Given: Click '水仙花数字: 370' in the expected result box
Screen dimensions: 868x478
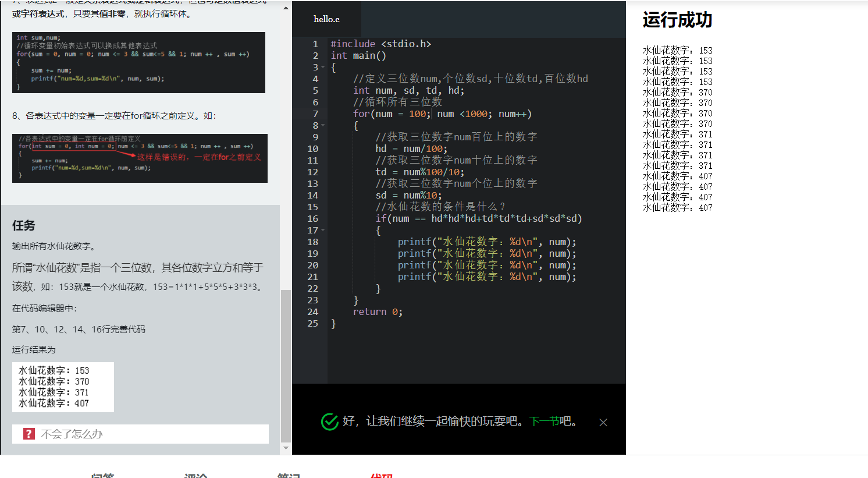Looking at the screenshot, I should 54,381.
